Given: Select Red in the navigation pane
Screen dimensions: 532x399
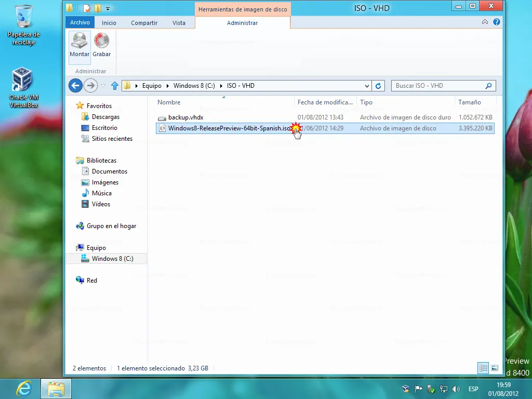Looking at the screenshot, I should (x=91, y=280).
